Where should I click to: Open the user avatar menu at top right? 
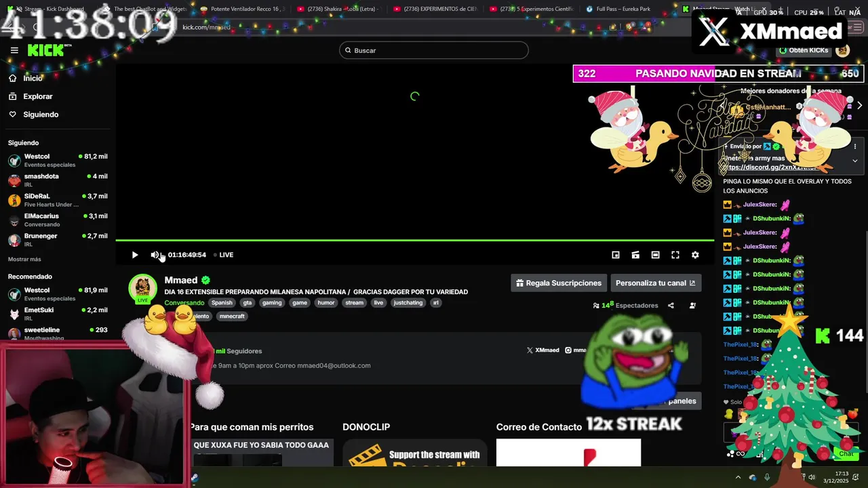click(x=843, y=50)
